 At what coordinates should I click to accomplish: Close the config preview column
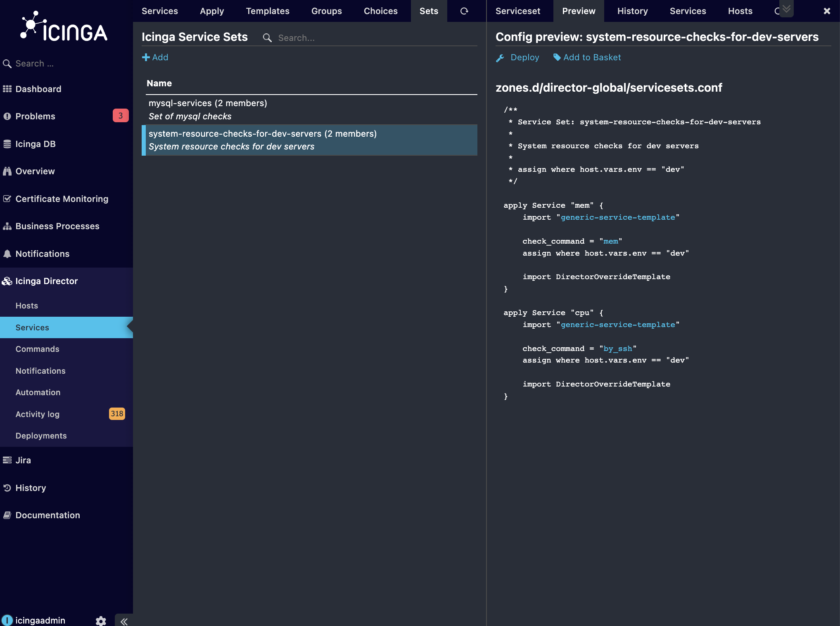(x=827, y=11)
